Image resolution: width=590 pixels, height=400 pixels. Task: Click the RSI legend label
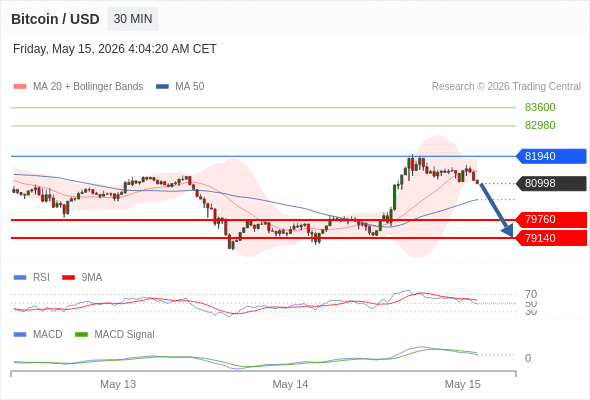[41, 278]
